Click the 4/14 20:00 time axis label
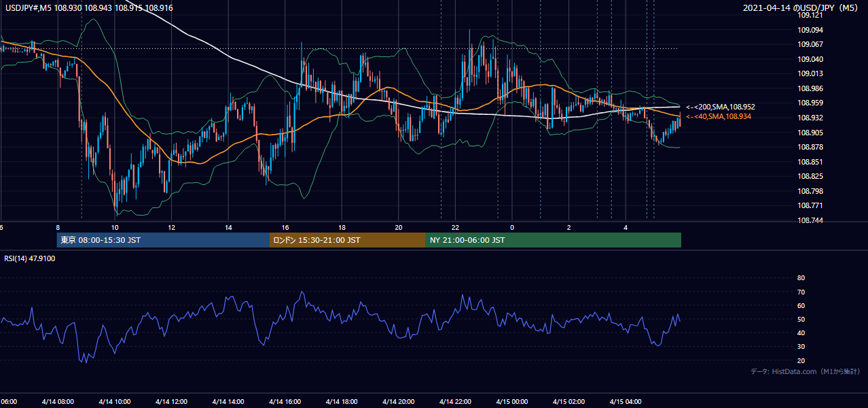 pos(398,401)
